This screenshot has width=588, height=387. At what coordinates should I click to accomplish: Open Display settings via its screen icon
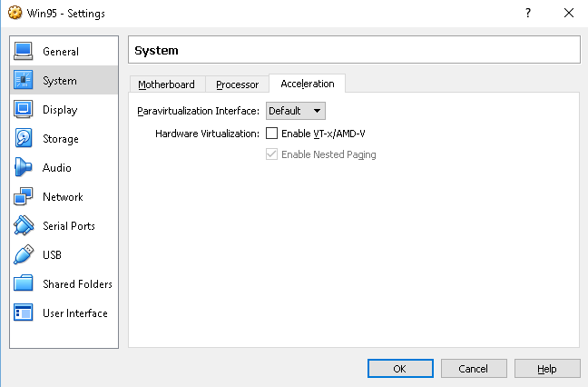(24, 109)
